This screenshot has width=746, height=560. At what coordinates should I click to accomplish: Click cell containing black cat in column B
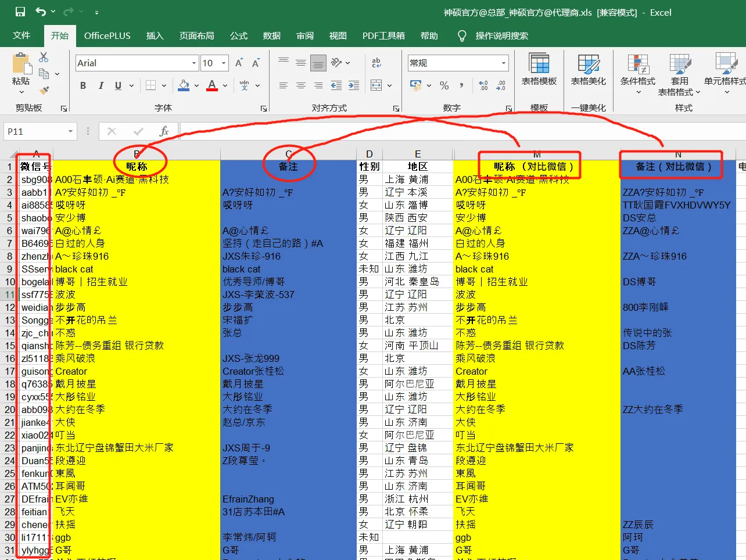(137, 269)
